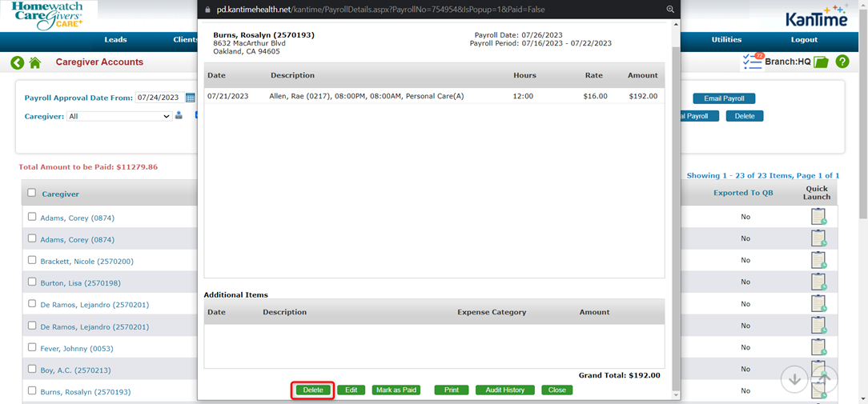Zoom with the magnifier in popup address bar
The width and height of the screenshot is (868, 404).
pos(670,10)
